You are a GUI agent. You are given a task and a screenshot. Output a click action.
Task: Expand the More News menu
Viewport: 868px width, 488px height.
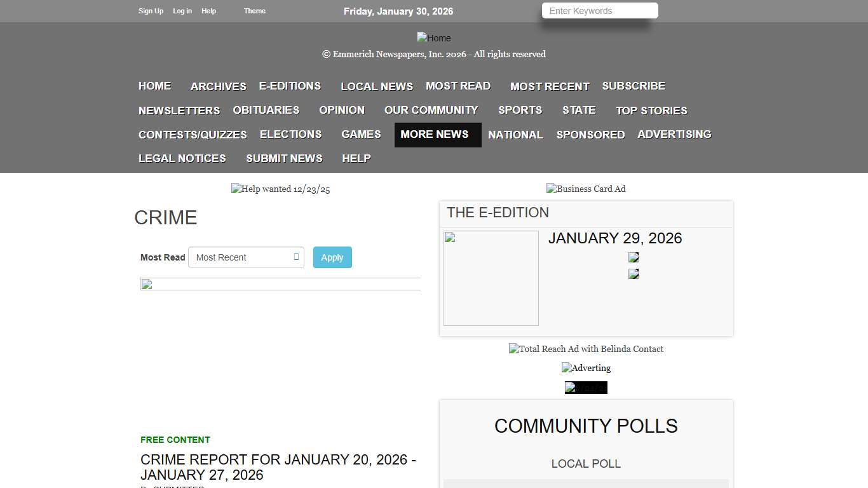(x=435, y=135)
